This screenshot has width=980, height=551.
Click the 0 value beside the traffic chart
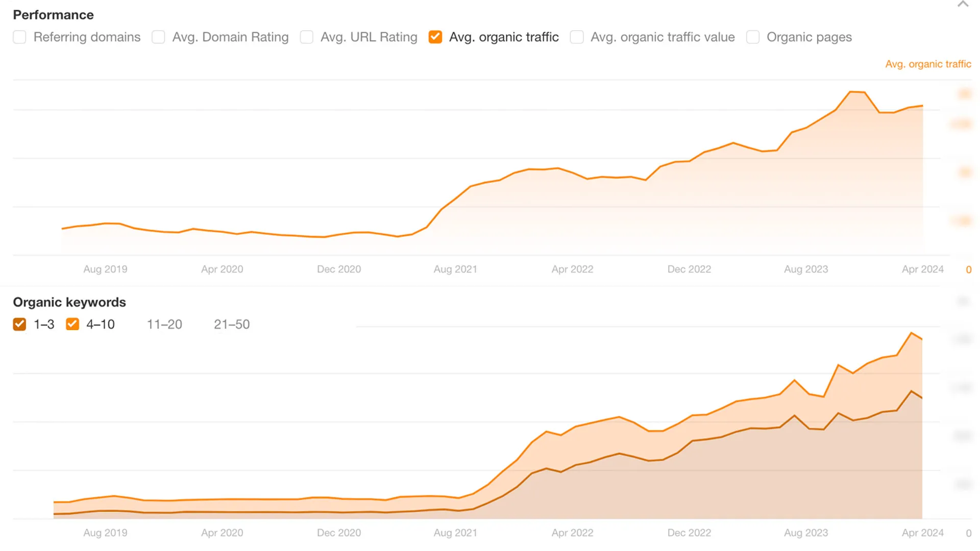click(x=968, y=269)
